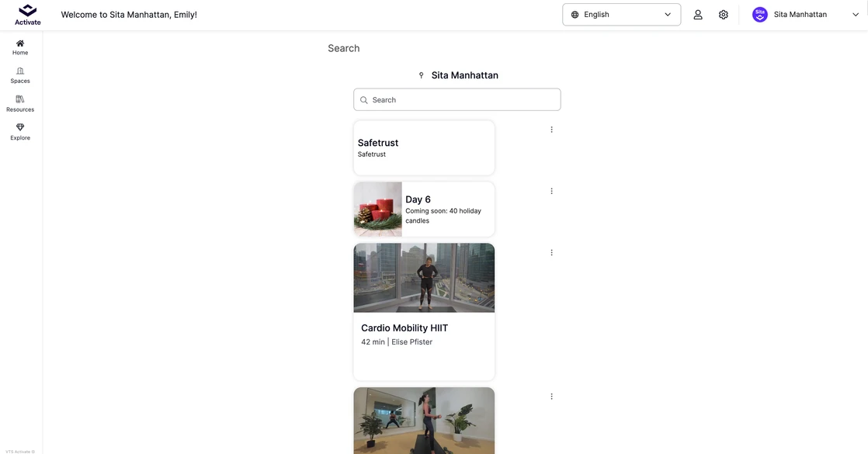Expand the English language dropdown
Screen dimensions: 868x454
click(x=622, y=15)
